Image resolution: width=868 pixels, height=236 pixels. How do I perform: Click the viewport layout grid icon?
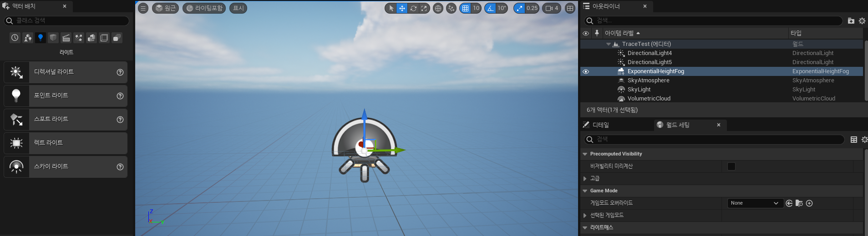[x=570, y=8]
